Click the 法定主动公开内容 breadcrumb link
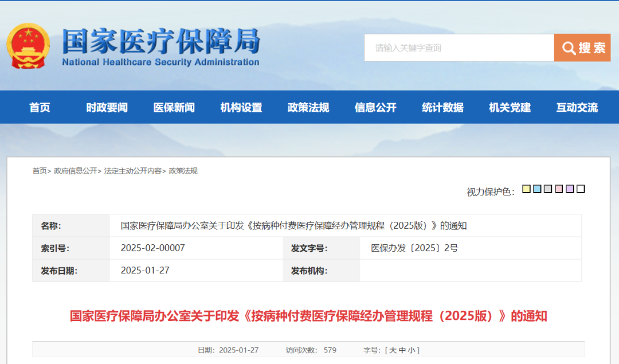 point(133,171)
